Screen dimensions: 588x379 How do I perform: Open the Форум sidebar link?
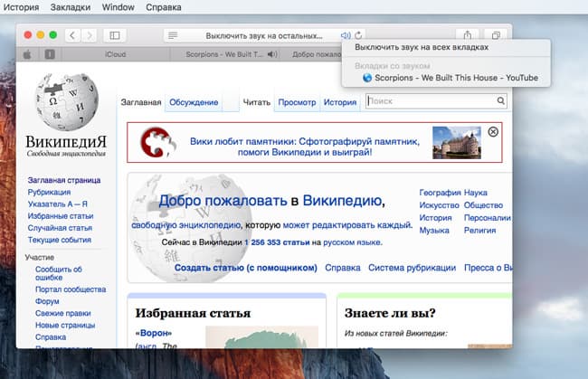(47, 301)
